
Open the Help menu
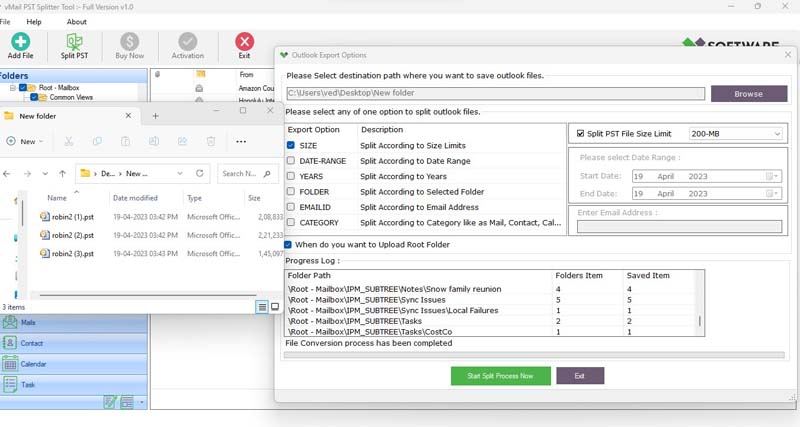(x=34, y=22)
